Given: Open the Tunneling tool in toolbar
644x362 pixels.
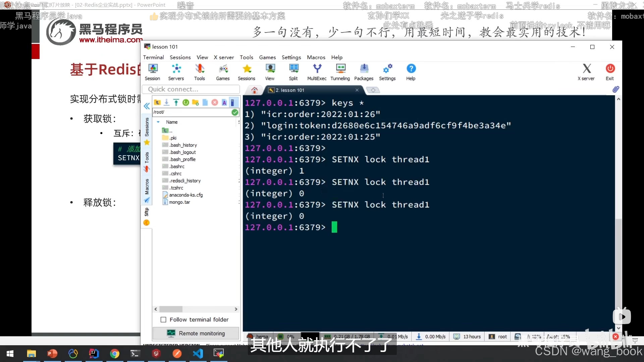Looking at the screenshot, I should 340,72.
